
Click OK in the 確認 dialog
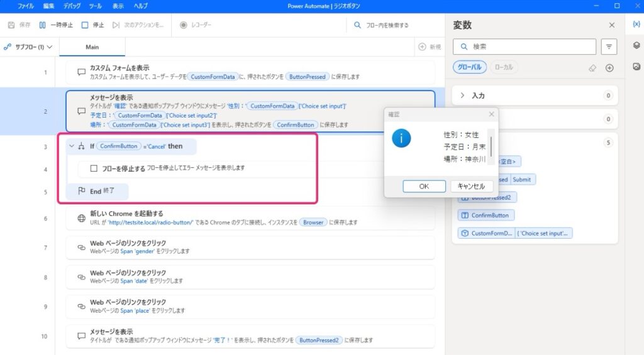424,187
